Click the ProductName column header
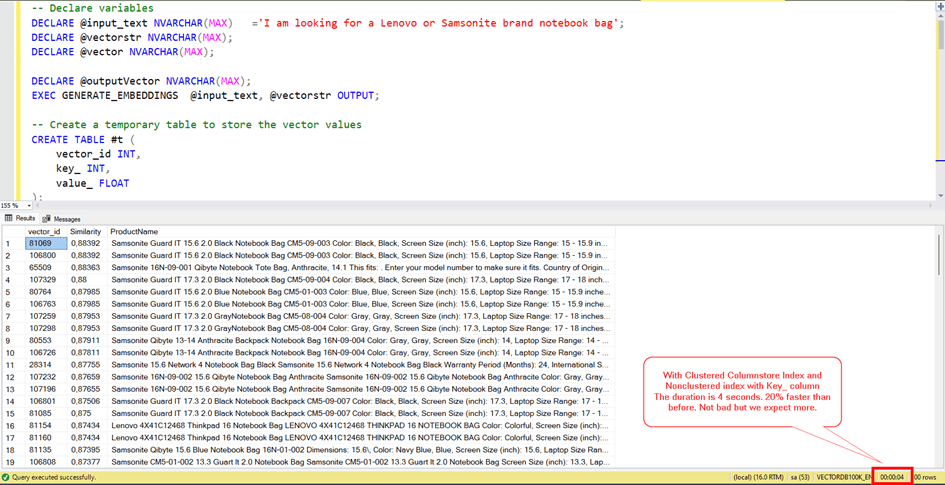Viewport: 945px width, 485px height. pyautogui.click(x=134, y=232)
